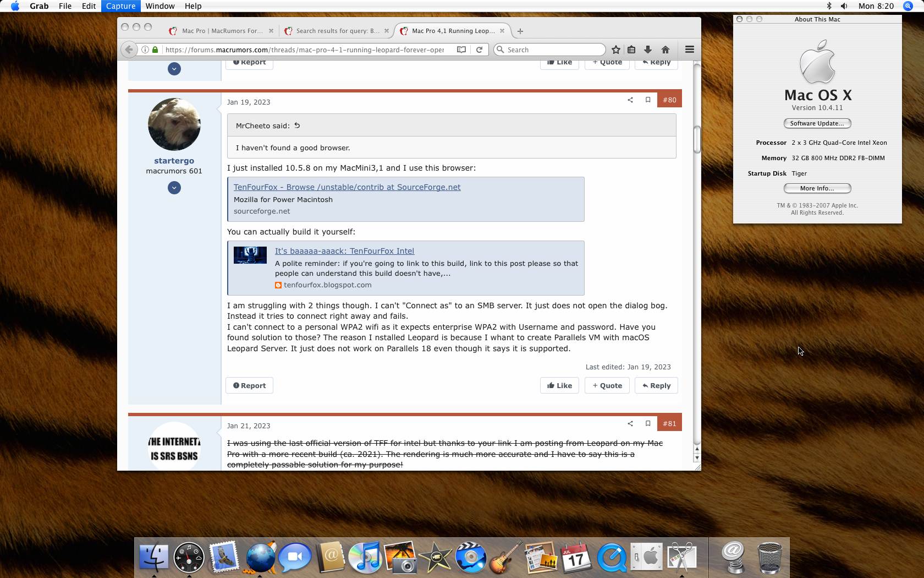Screen dimensions: 924x578
Task: Share post #80 via share icon
Action: 630,100
